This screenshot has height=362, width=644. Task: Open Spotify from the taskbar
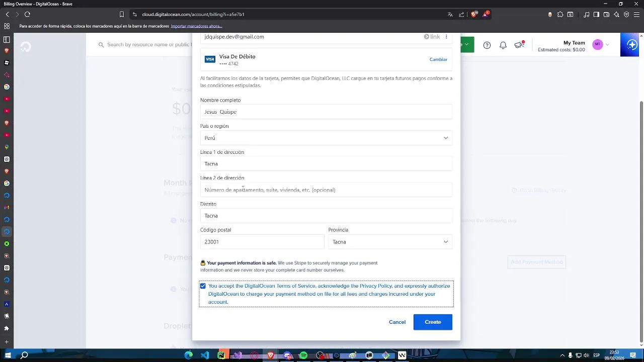[303, 355]
